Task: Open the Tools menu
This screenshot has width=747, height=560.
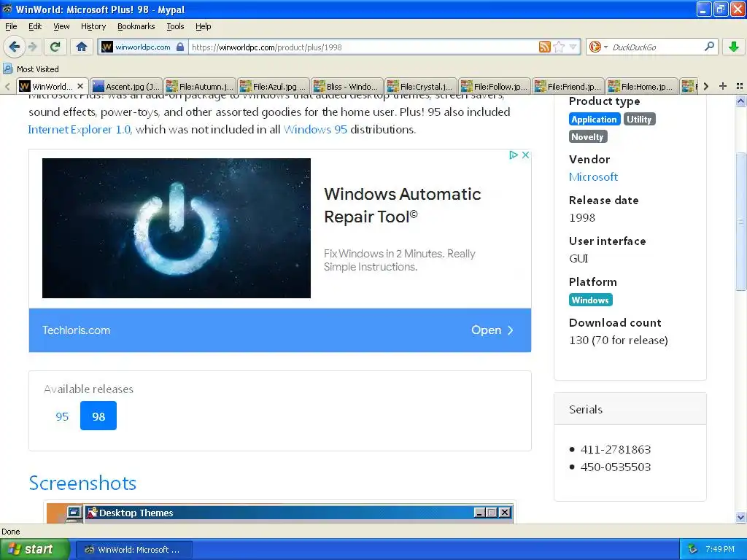Action: click(175, 27)
